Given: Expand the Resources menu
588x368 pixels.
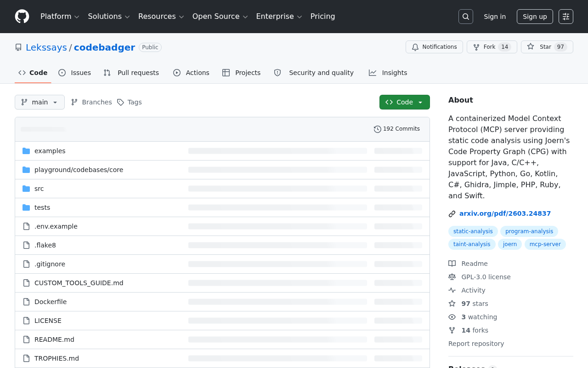Looking at the screenshot, I should (x=161, y=17).
